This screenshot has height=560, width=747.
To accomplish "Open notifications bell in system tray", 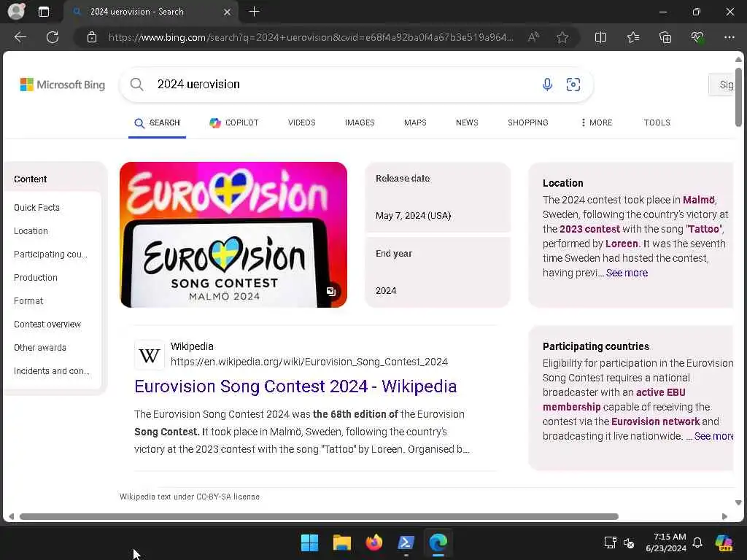I will (697, 542).
